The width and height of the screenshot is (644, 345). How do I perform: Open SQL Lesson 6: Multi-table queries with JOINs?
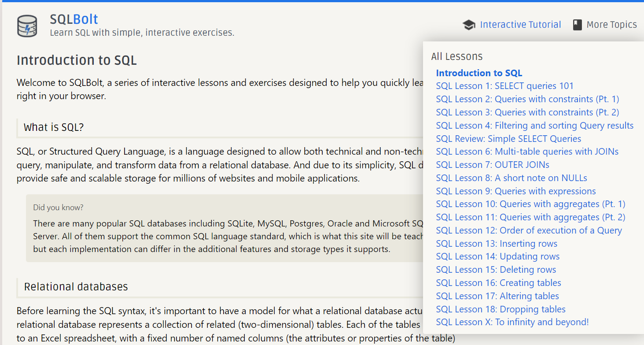pos(527,152)
